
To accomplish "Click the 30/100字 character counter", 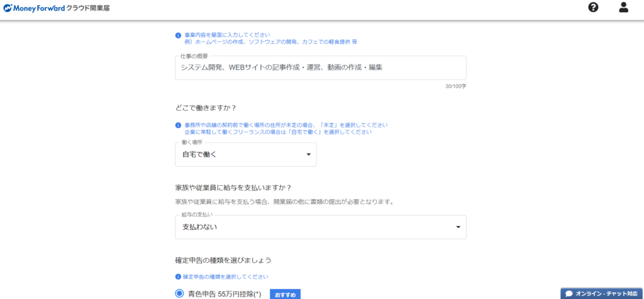I will click(455, 86).
